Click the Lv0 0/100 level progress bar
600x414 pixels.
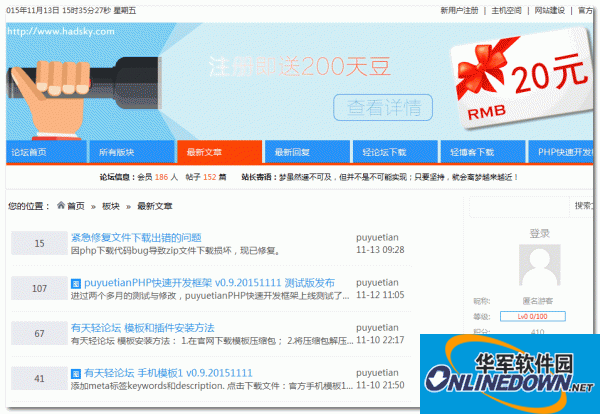tap(533, 316)
